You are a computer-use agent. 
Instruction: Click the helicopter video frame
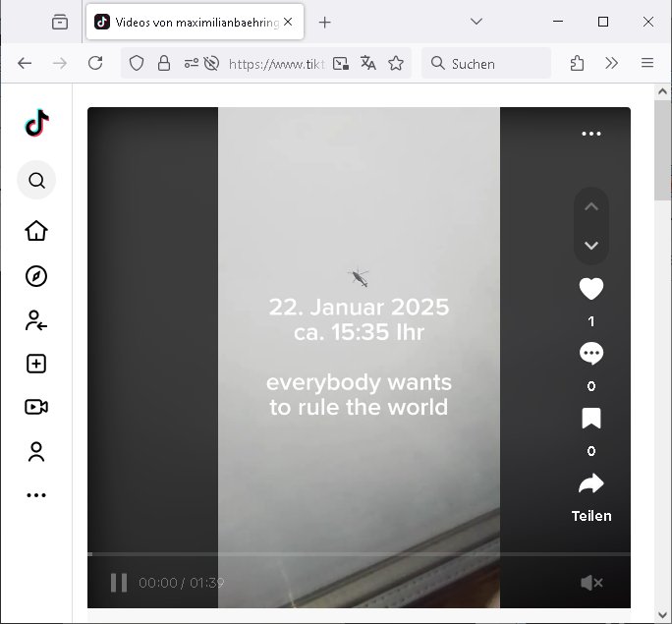point(359,358)
